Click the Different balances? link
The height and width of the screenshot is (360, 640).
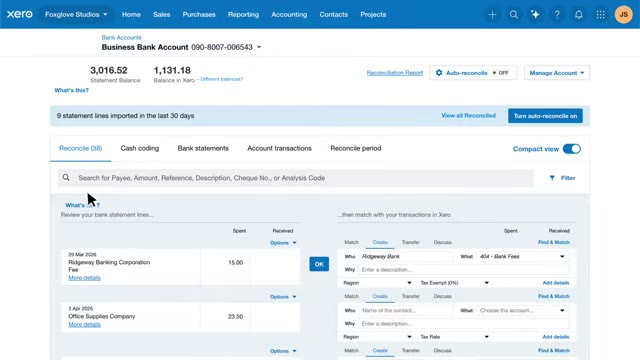coord(222,79)
